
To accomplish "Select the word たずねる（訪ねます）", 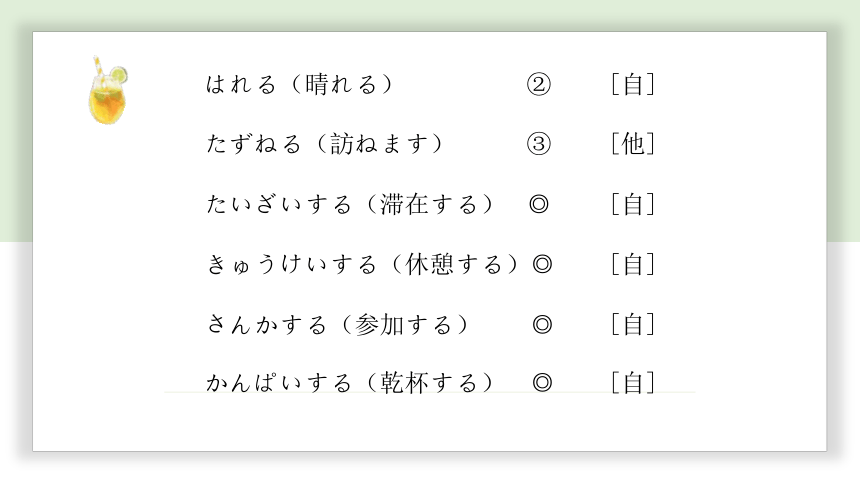I will [325, 144].
